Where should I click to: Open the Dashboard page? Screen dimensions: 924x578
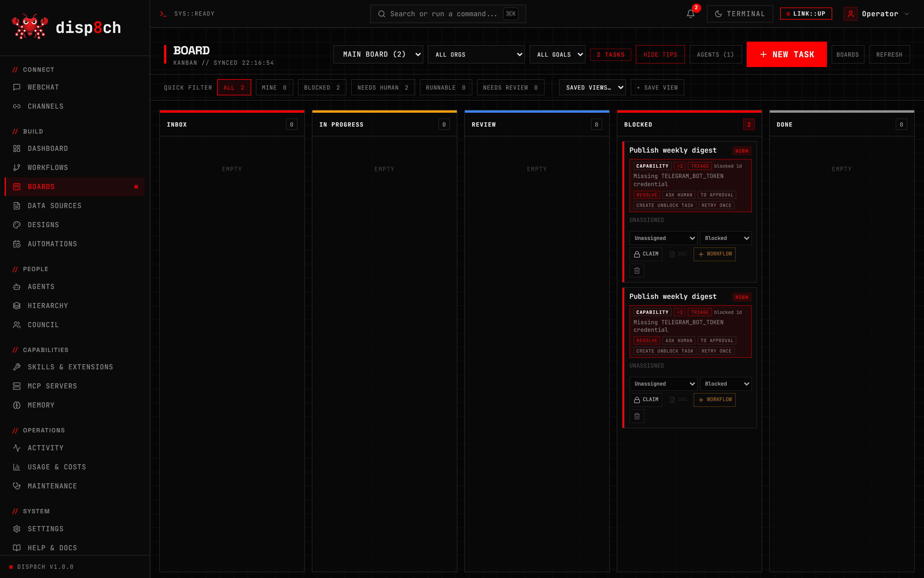click(x=75, y=148)
